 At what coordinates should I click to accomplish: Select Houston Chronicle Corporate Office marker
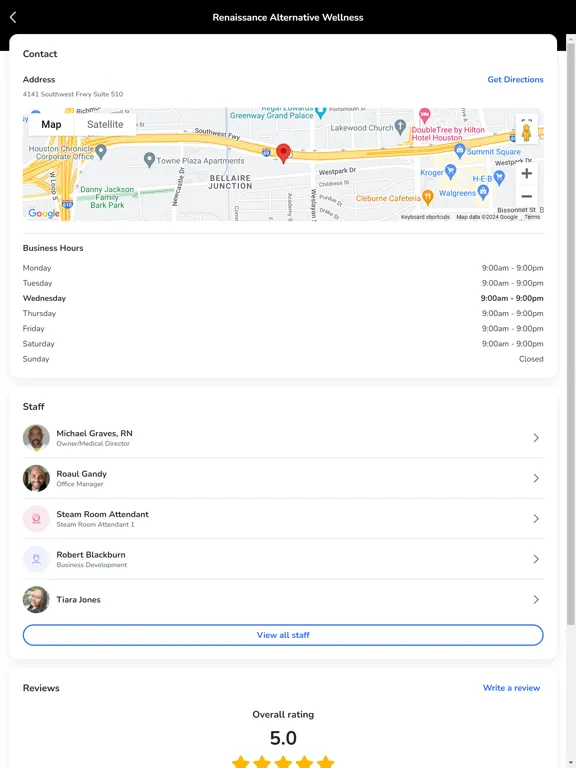101,151
